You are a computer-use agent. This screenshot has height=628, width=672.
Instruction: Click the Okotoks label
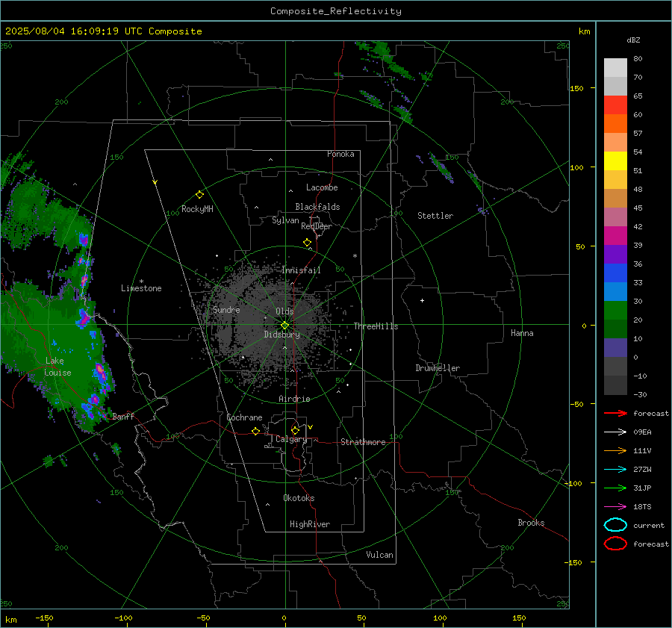click(x=299, y=498)
